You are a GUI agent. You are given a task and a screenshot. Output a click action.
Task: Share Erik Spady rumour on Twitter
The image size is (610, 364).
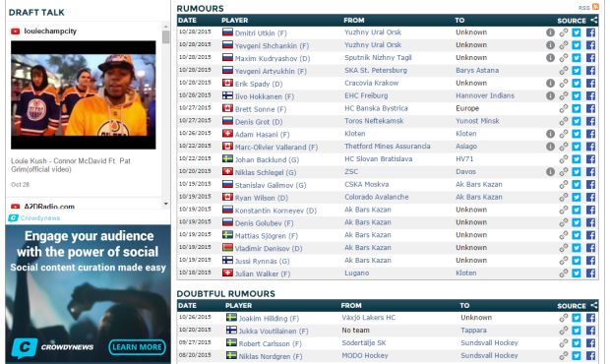pyautogui.click(x=577, y=84)
